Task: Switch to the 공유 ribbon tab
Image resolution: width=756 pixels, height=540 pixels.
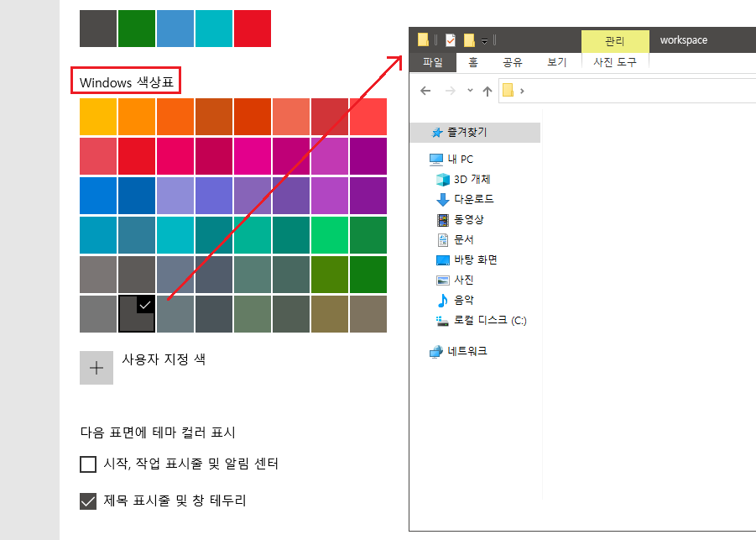Action: (x=512, y=62)
